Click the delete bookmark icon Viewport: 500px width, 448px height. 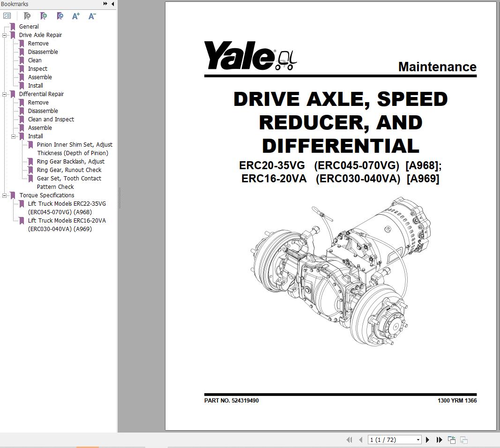coord(28,16)
